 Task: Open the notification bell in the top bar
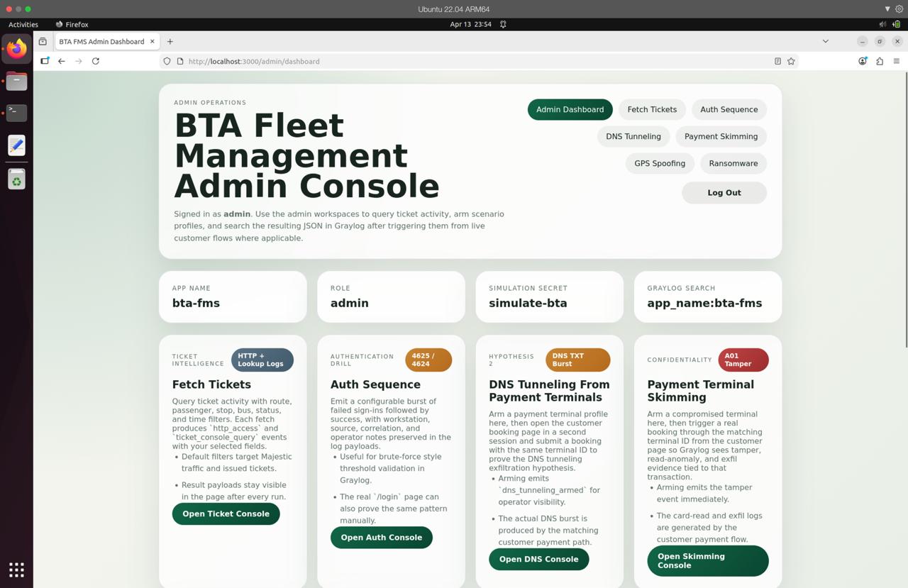tap(503, 24)
